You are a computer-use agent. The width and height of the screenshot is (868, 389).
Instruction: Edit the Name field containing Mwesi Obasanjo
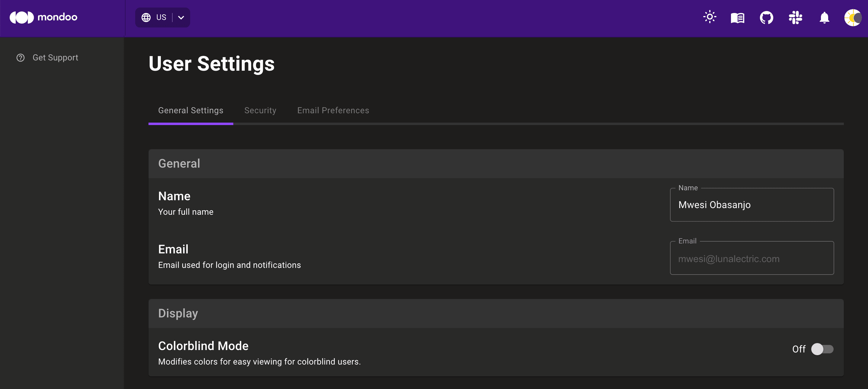point(752,204)
